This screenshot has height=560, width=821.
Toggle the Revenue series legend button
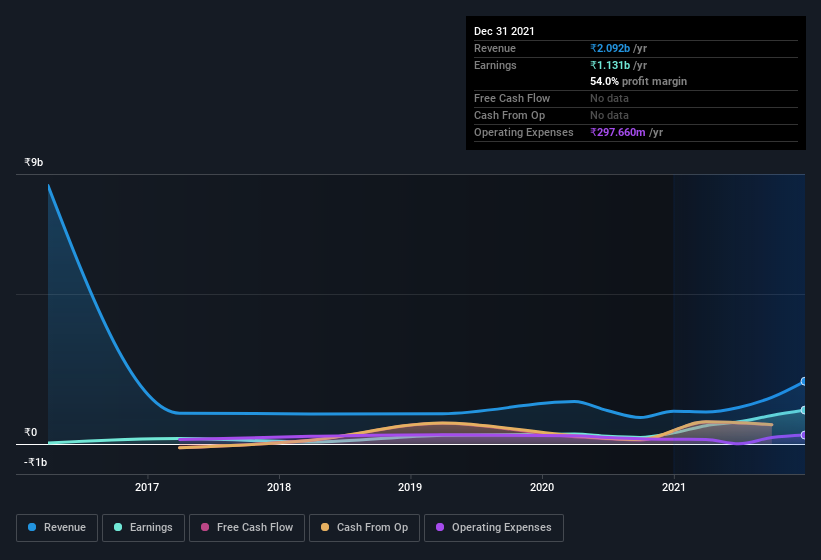click(x=57, y=528)
